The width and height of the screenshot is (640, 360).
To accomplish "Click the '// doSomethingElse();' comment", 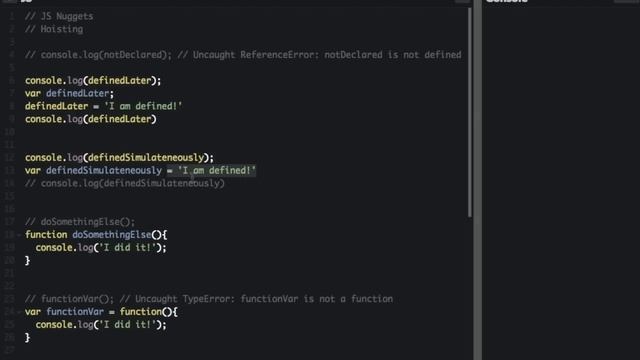I will point(80,222).
